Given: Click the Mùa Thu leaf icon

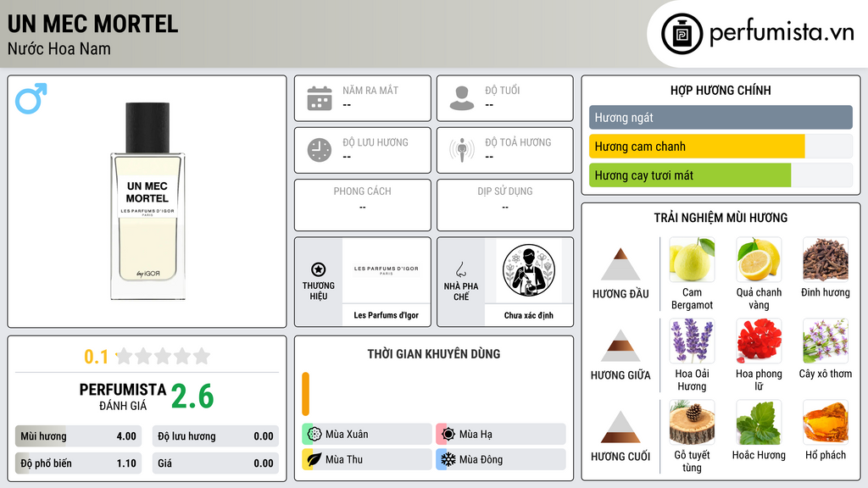Looking at the screenshot, I should [x=314, y=459].
